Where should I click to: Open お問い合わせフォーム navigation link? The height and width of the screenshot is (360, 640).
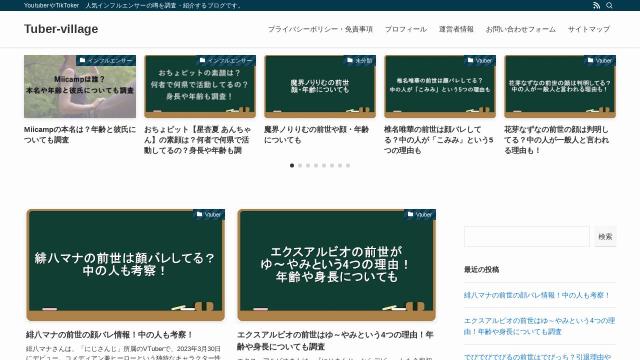[521, 29]
